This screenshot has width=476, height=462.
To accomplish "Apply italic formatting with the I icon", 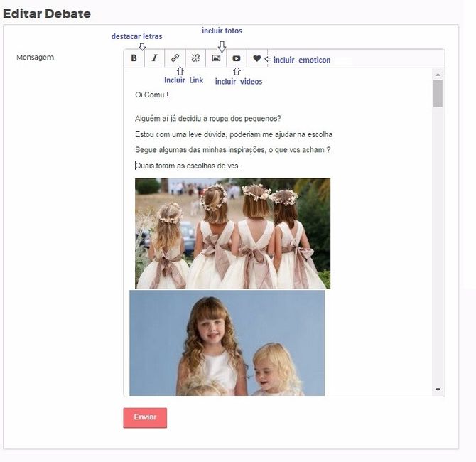I will point(154,58).
